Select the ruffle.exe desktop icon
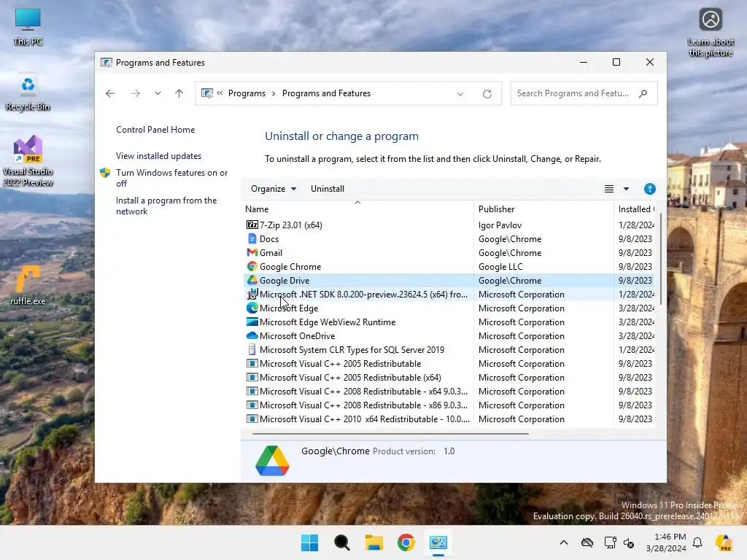The width and height of the screenshot is (747, 560). [x=28, y=285]
